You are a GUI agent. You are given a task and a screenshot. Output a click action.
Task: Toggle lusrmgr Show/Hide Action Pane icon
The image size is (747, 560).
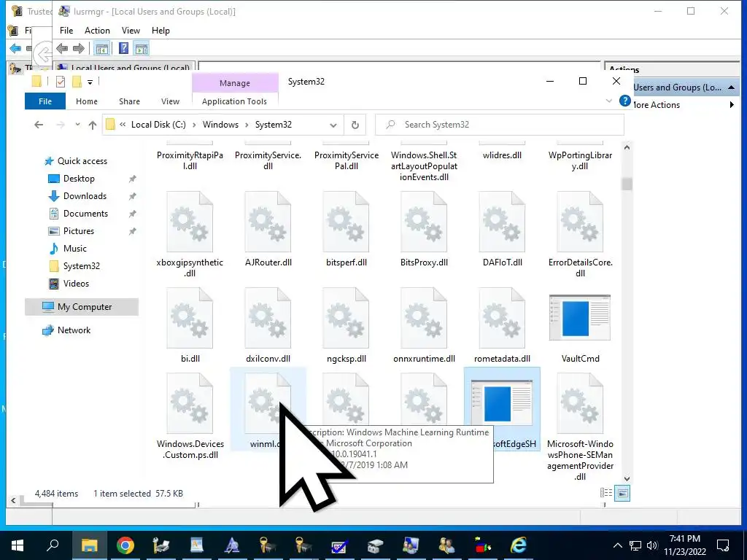[141, 48]
